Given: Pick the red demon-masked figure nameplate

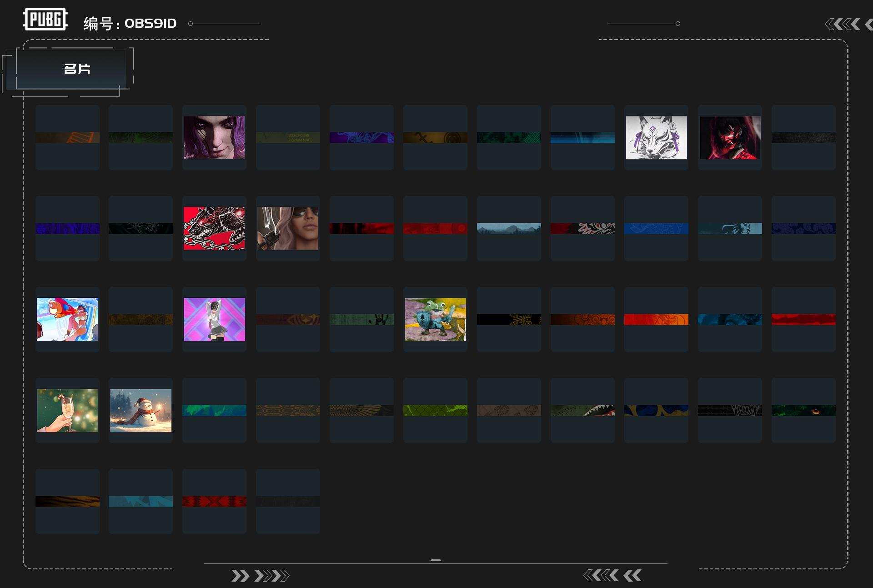Looking at the screenshot, I should point(730,137).
